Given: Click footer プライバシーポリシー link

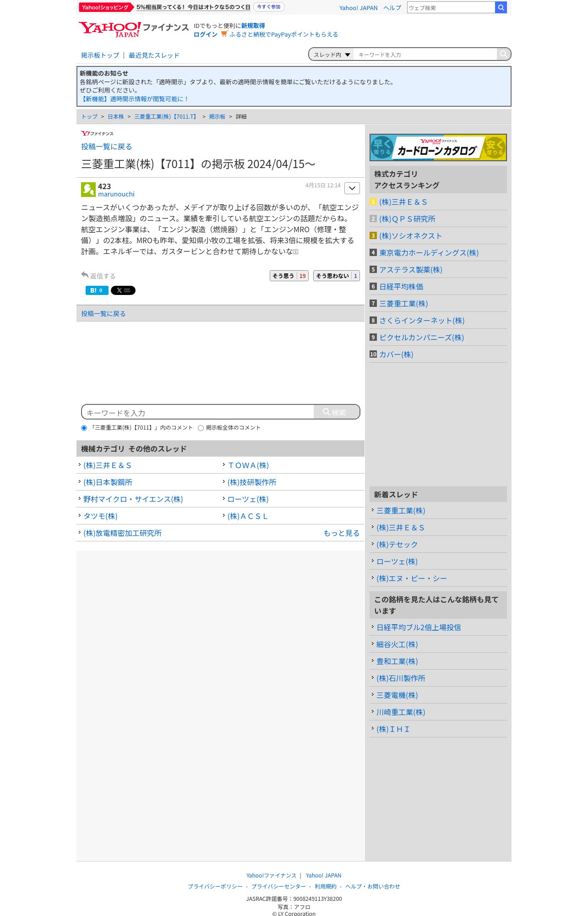Looking at the screenshot, I should click(x=215, y=886).
